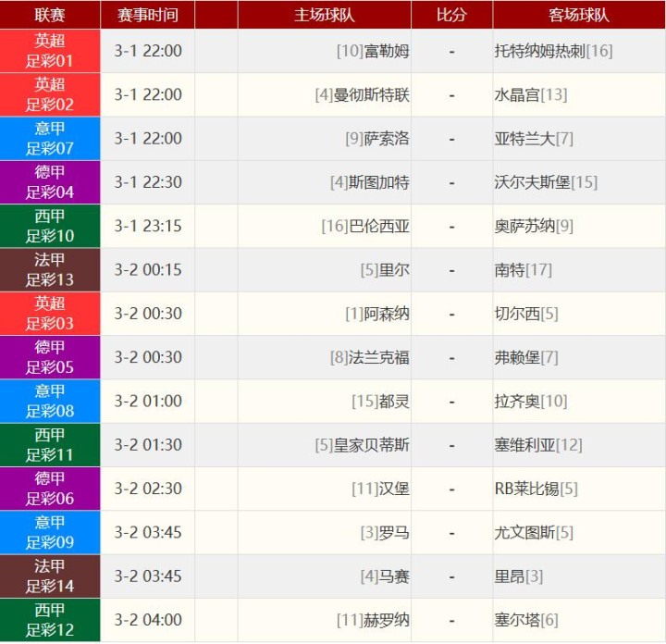Click the 3-1 22:30 match time
This screenshot has width=666, height=644.
point(148,182)
